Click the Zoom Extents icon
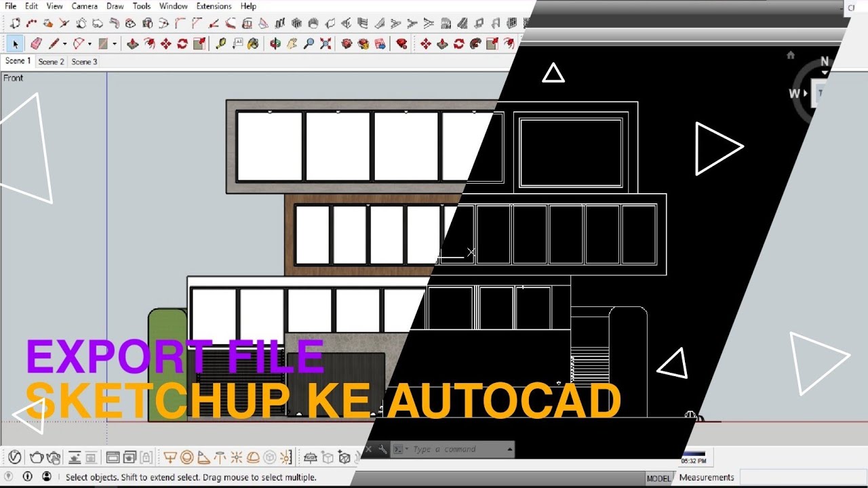 [325, 44]
